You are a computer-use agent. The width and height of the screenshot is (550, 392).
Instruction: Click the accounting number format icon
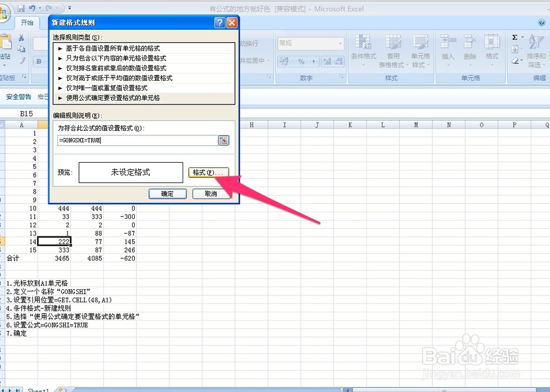click(x=285, y=62)
